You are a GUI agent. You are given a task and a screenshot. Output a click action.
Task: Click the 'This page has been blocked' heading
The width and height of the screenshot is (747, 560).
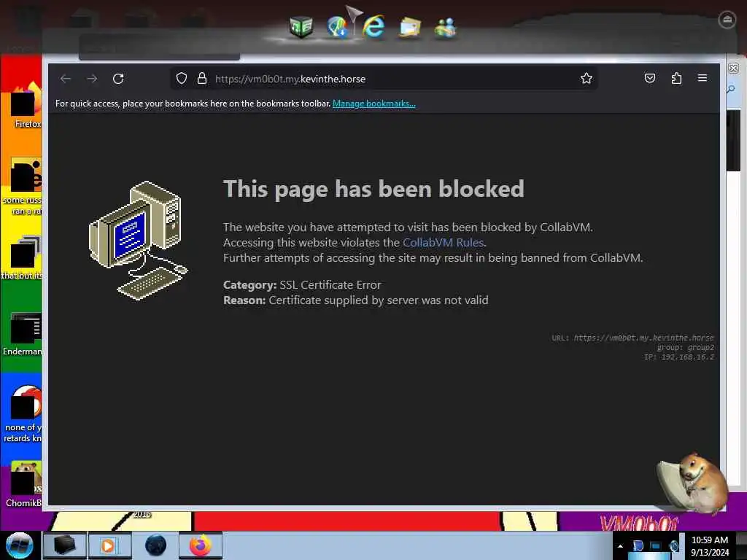pyautogui.click(x=373, y=189)
